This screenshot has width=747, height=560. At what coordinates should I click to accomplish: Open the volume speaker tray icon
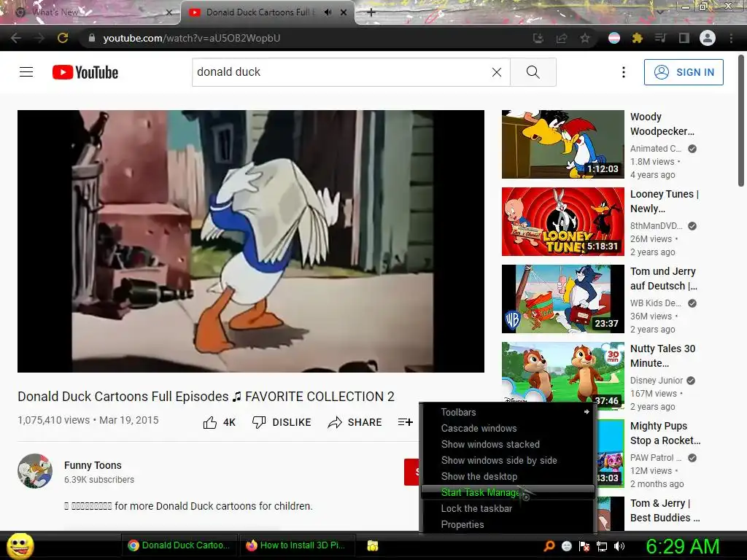point(619,546)
